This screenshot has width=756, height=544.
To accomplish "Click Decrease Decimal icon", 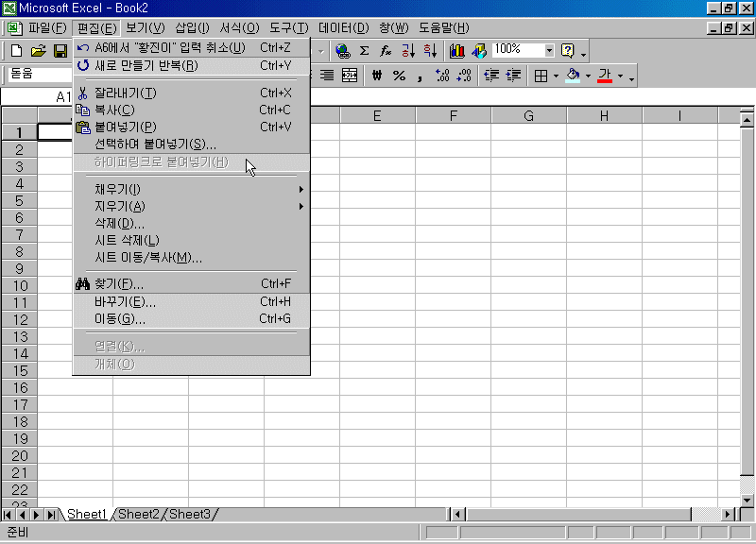I will [464, 76].
